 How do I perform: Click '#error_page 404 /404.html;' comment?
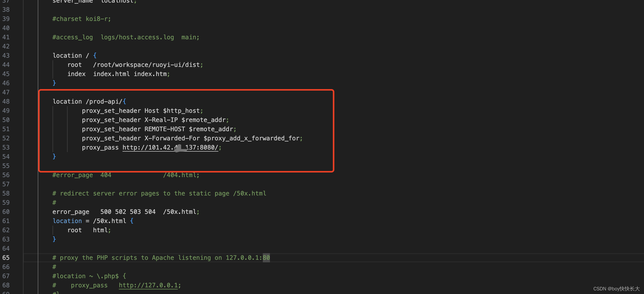pyautogui.click(x=126, y=175)
